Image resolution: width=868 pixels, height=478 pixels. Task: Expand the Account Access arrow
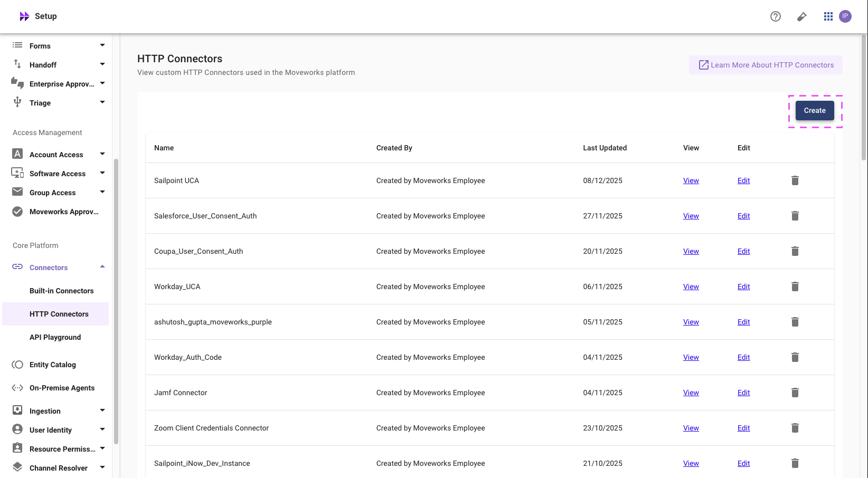tap(102, 154)
